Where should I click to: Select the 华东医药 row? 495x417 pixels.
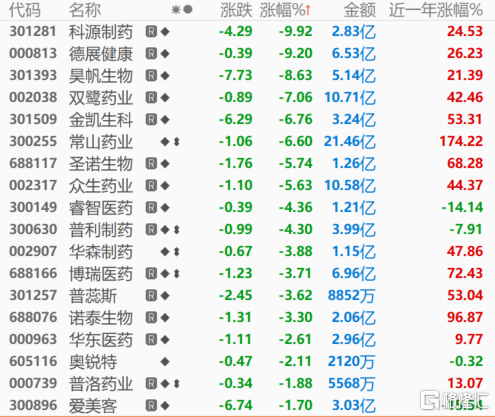247,340
